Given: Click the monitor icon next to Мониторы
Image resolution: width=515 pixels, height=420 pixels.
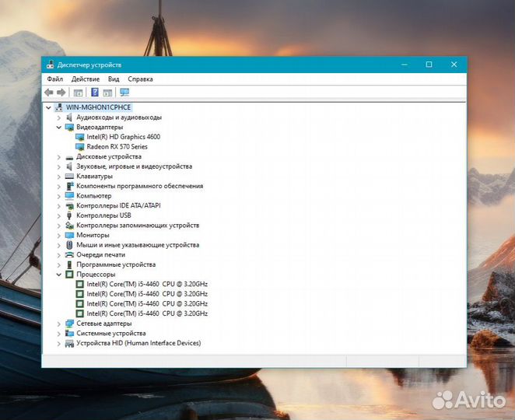Looking at the screenshot, I should tap(69, 235).
